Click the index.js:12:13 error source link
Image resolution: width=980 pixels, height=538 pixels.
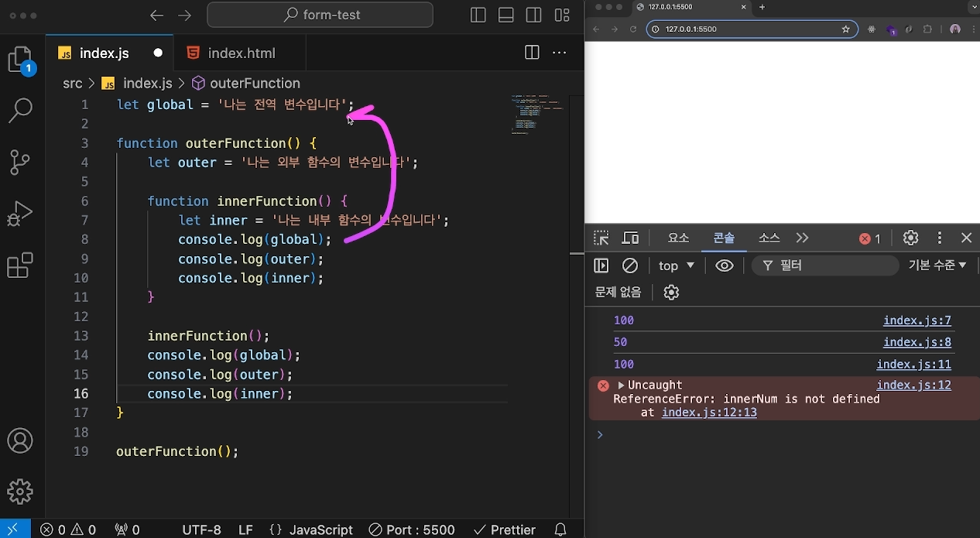[708, 413]
